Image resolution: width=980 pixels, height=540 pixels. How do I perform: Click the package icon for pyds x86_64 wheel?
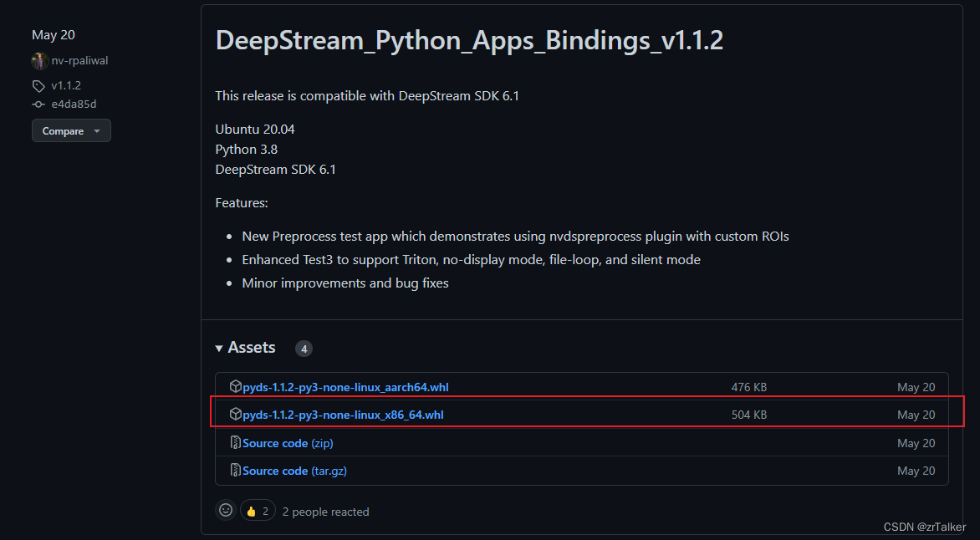tap(236, 414)
